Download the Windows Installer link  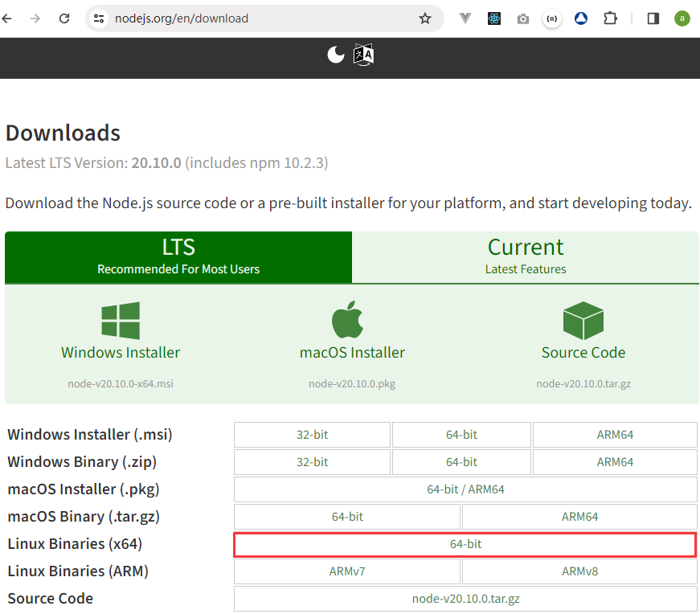click(x=121, y=353)
